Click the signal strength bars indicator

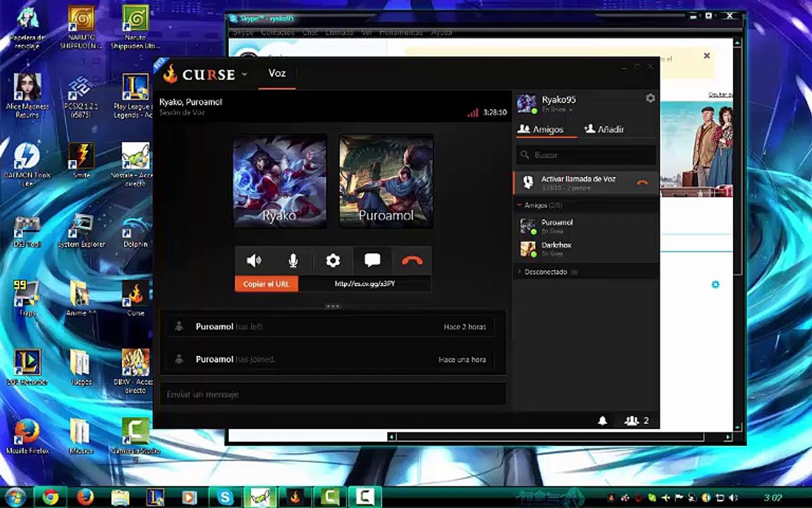tap(472, 112)
